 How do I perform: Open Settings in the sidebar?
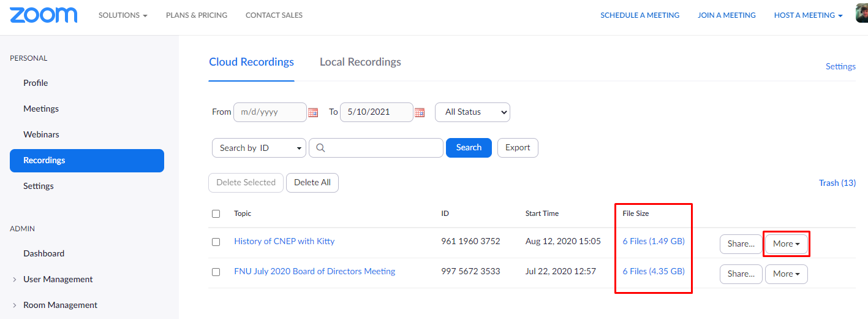(x=39, y=186)
